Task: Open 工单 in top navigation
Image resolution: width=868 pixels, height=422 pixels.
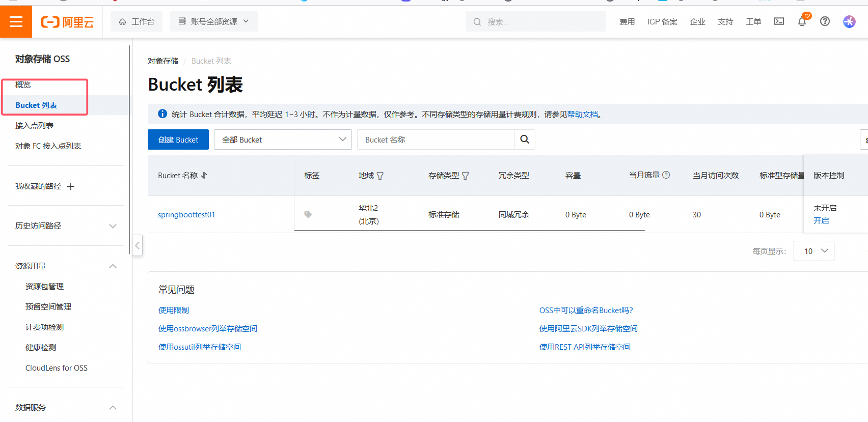Action: tap(753, 21)
